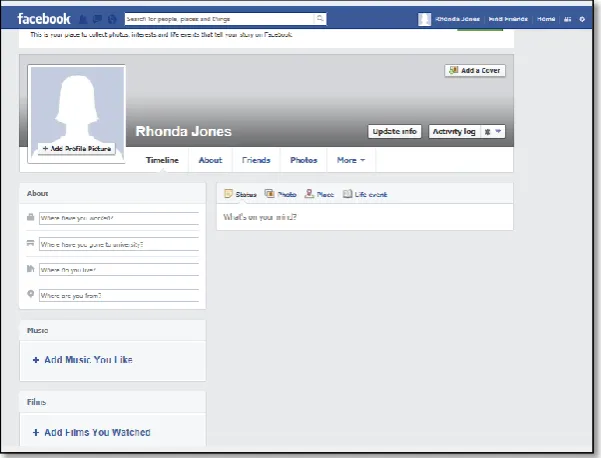Select Life event in post composer

tap(365, 194)
